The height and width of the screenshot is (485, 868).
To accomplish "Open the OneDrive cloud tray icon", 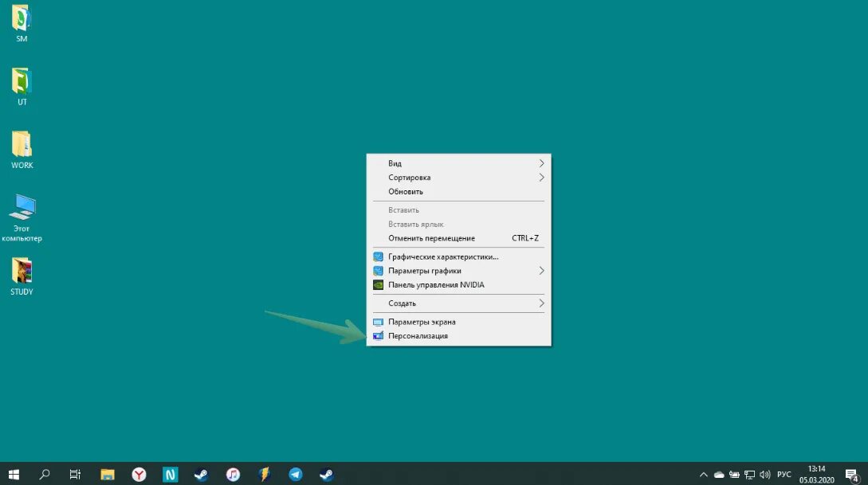I will 719,475.
